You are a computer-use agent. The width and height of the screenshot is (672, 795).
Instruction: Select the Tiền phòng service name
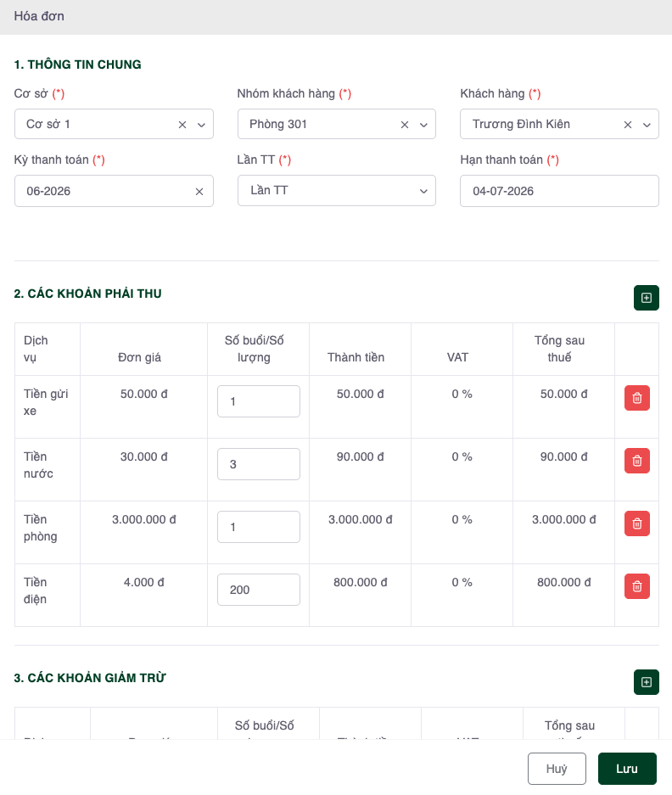pos(40,528)
